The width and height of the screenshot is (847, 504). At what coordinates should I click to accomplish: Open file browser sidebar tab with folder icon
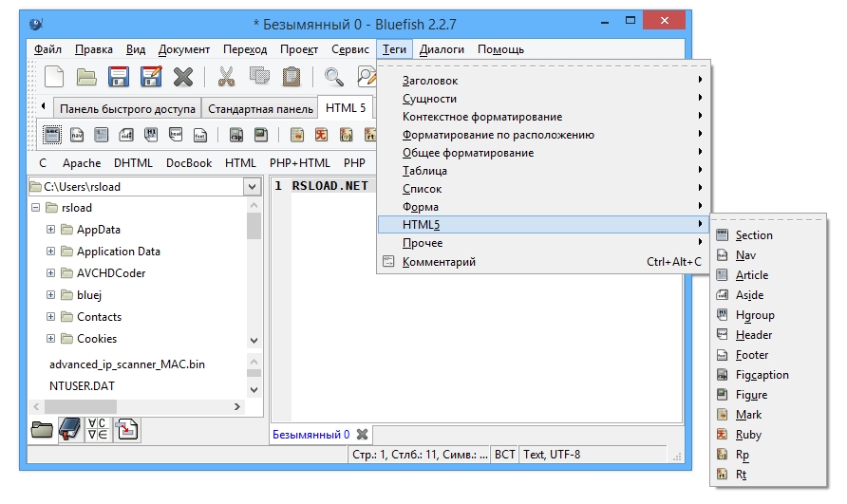pyautogui.click(x=42, y=430)
